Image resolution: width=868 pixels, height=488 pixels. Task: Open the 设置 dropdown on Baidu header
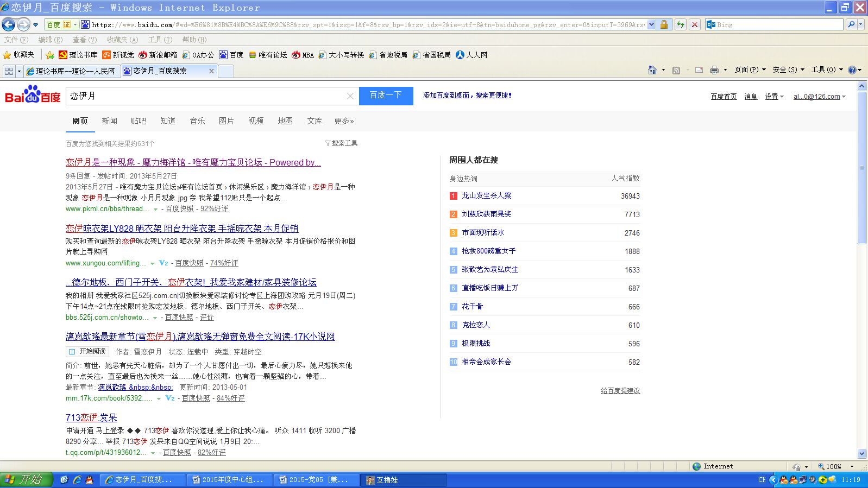tap(774, 97)
